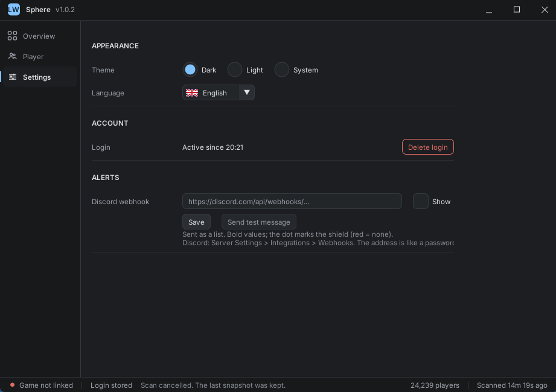
Task: Click Send test message button
Action: pyautogui.click(x=259, y=222)
